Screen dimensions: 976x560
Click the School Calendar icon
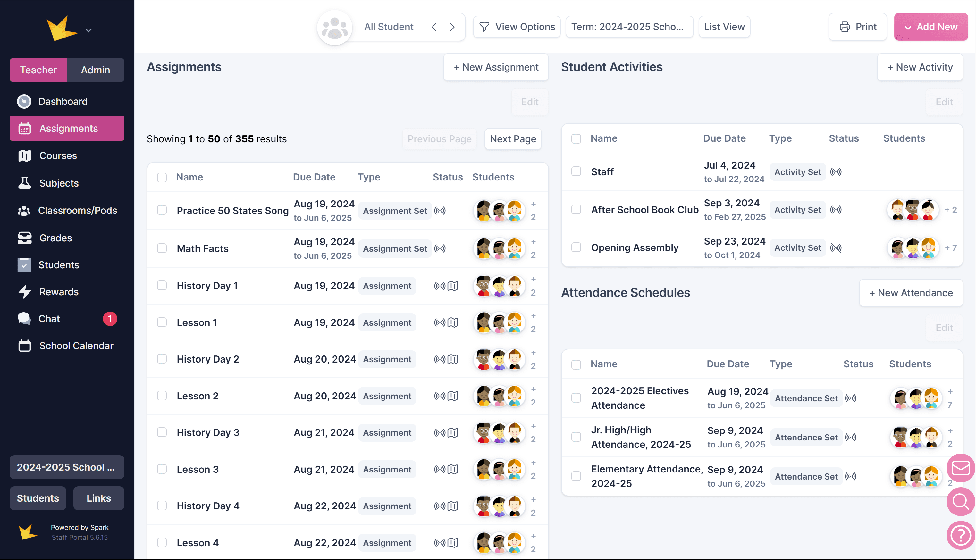tap(25, 346)
